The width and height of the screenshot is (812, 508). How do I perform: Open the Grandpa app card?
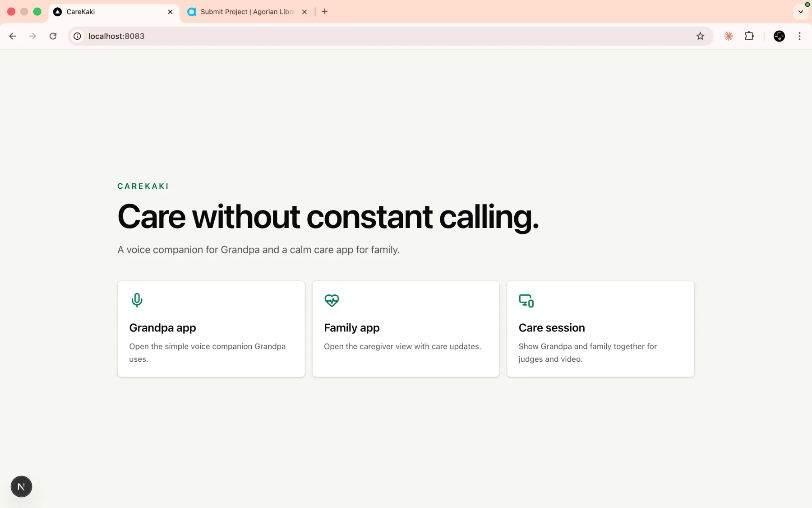click(211, 329)
